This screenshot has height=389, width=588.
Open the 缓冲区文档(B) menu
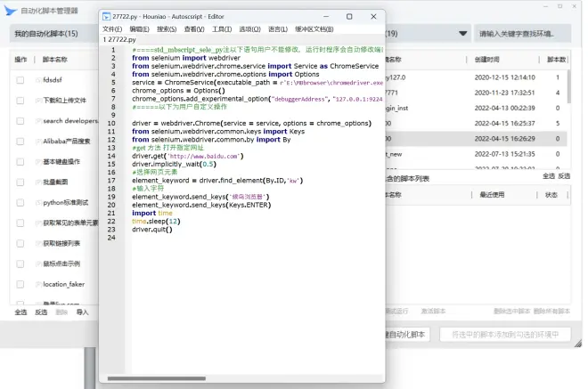(314, 29)
